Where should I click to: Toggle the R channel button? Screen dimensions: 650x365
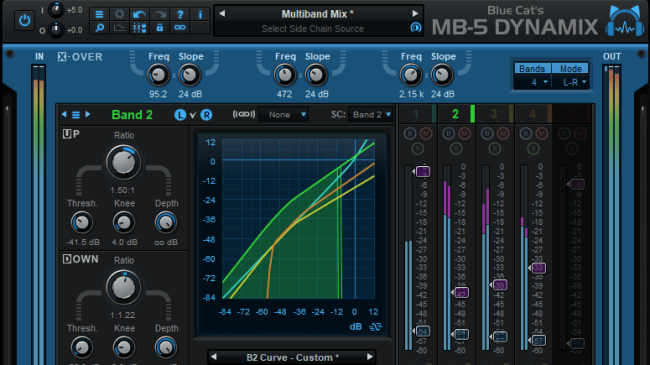[x=206, y=115]
